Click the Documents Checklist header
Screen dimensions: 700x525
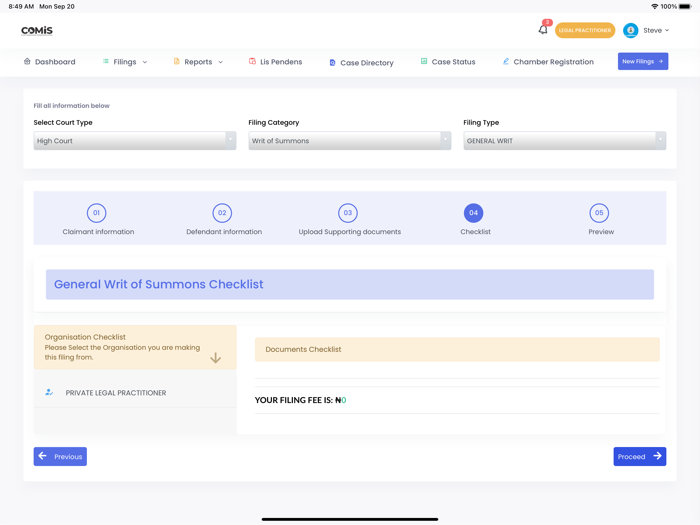[457, 349]
